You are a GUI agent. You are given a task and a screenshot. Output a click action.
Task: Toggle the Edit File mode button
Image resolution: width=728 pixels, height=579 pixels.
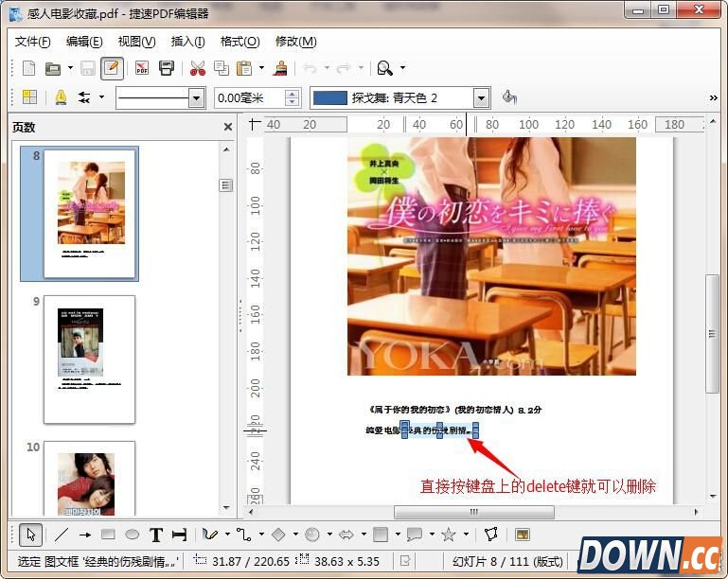pos(113,68)
